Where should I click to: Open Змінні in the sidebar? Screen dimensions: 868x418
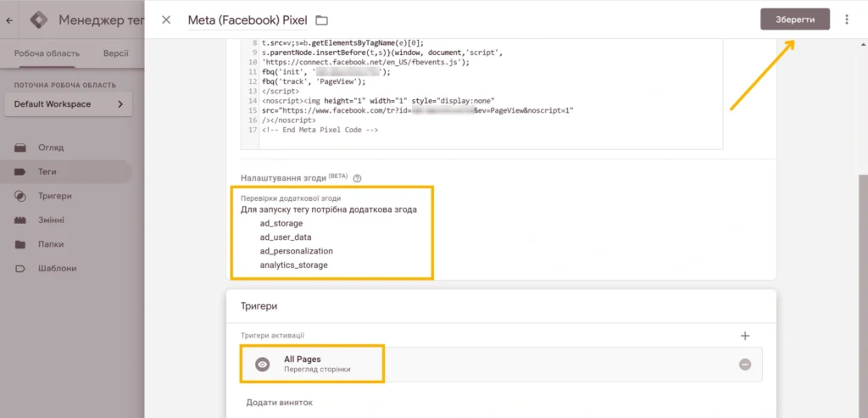[65, 220]
